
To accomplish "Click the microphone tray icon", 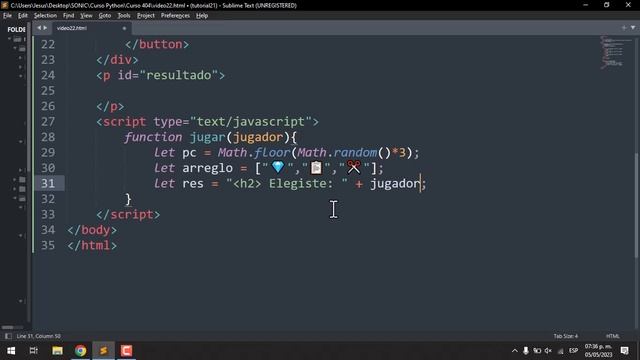I will 526,351.
